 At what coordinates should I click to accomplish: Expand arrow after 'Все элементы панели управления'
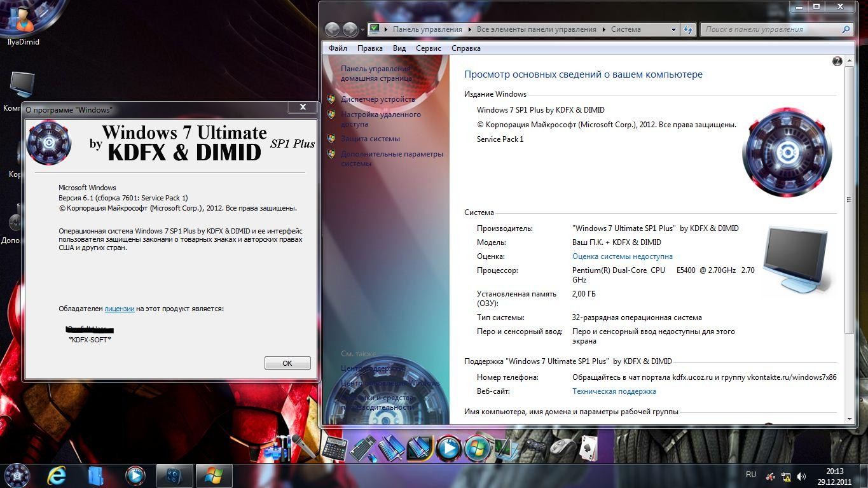(x=604, y=29)
